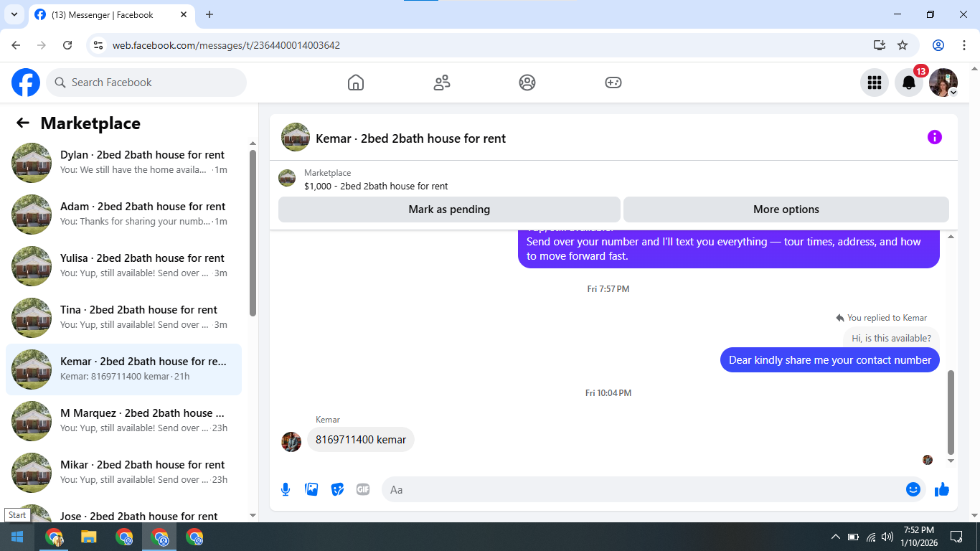Open M Marquez's conversation in the list
The height and width of the screenshot is (551, 980).
tap(123, 421)
